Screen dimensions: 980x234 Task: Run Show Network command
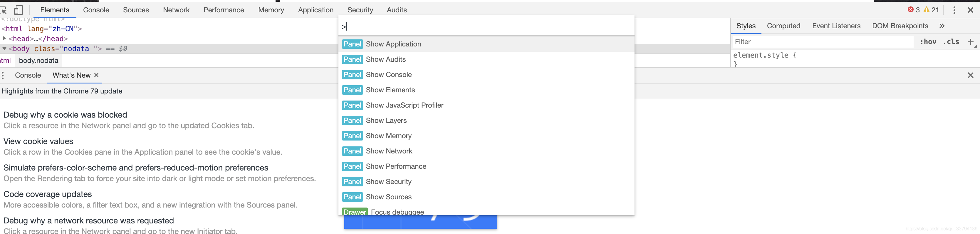486,151
